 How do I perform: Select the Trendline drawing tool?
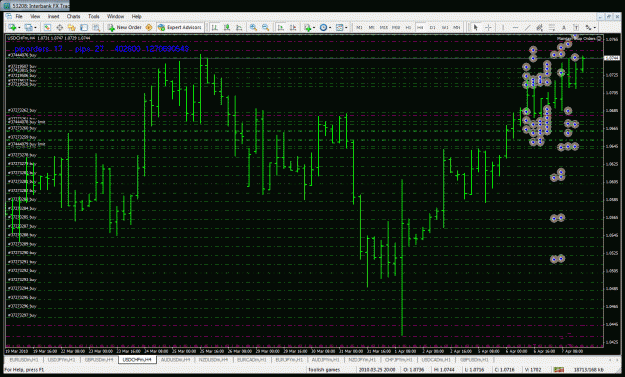pos(527,27)
